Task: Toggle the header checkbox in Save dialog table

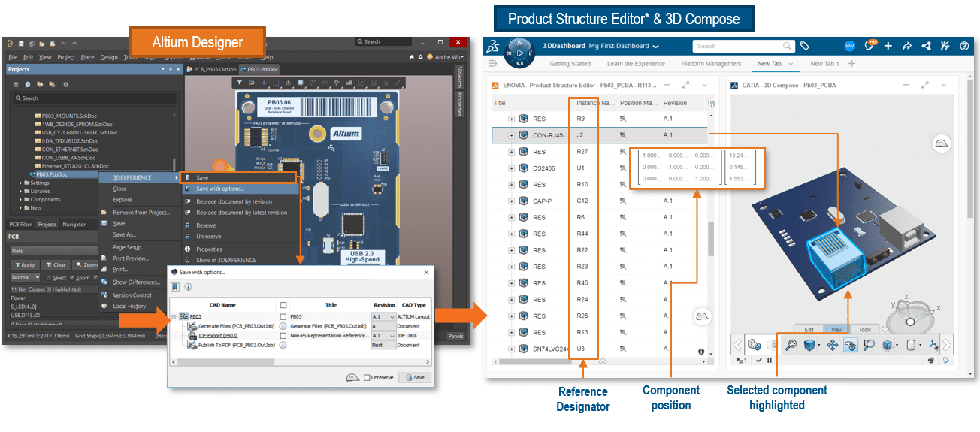Action: (x=283, y=305)
